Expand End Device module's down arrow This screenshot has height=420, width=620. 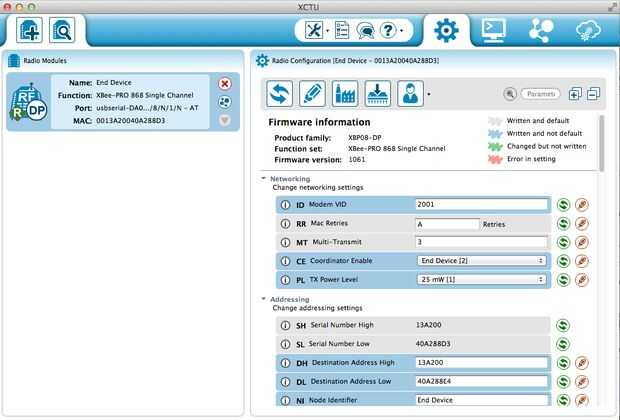(225, 120)
